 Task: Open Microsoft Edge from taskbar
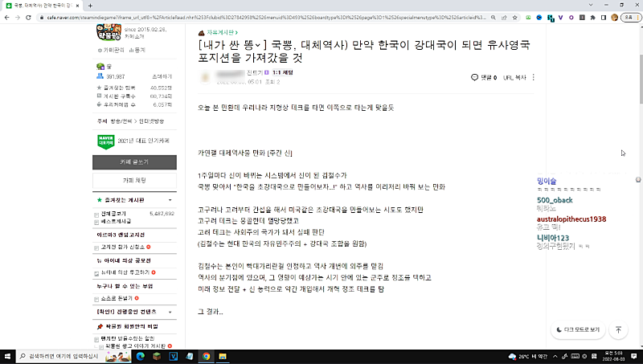[140, 356]
